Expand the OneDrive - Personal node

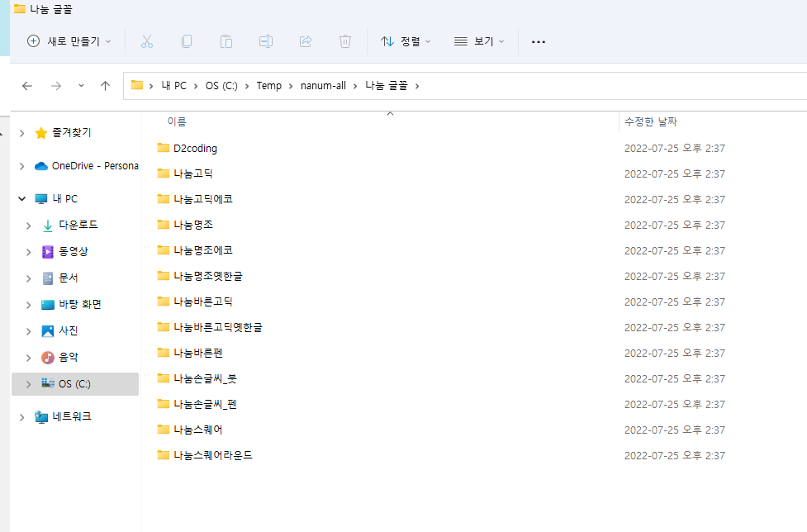(x=21, y=166)
